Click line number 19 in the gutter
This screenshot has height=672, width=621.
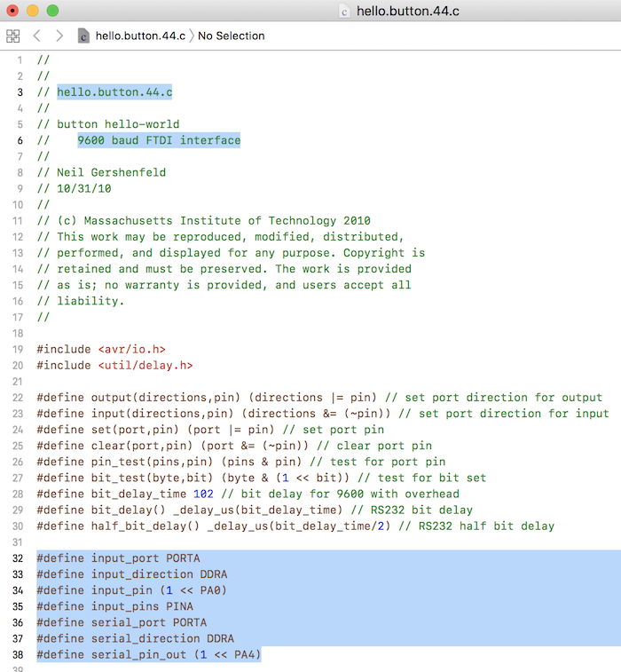coord(18,349)
